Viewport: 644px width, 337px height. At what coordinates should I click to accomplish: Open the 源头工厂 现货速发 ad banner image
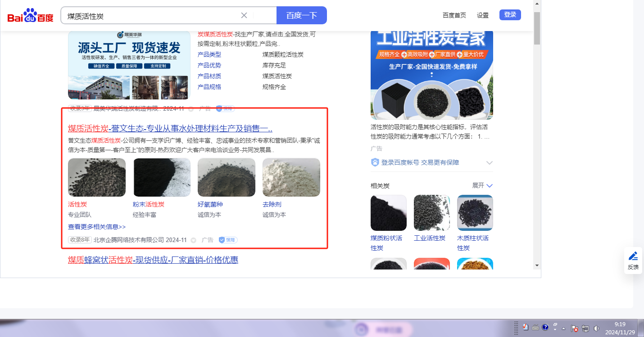coord(129,65)
